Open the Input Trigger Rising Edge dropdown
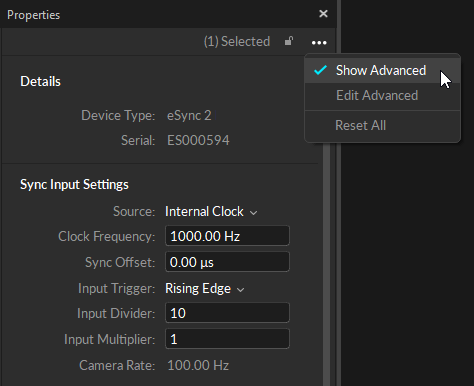 (x=205, y=289)
